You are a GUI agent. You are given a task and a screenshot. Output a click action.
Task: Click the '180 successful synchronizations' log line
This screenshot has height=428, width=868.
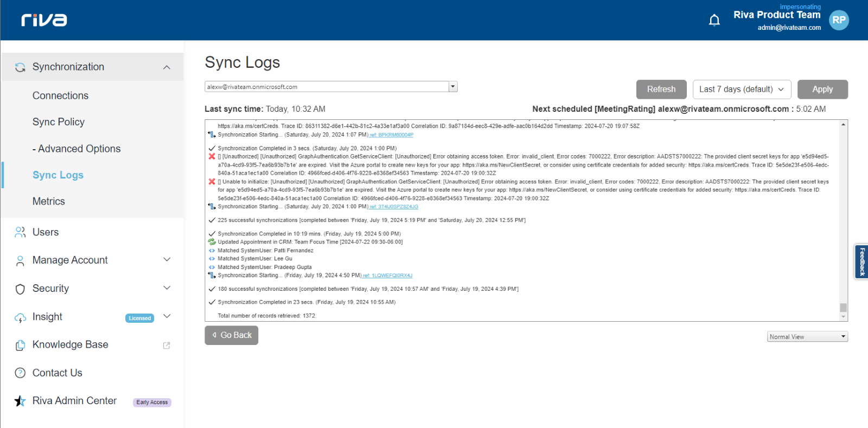(x=368, y=289)
